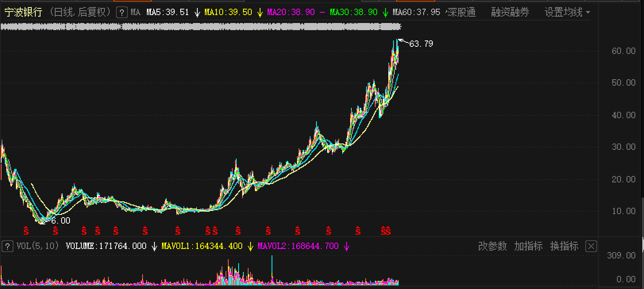Screen dimensions: 644x289
Task: Click the green arrow beside MA30:38.90
Action: point(385,13)
